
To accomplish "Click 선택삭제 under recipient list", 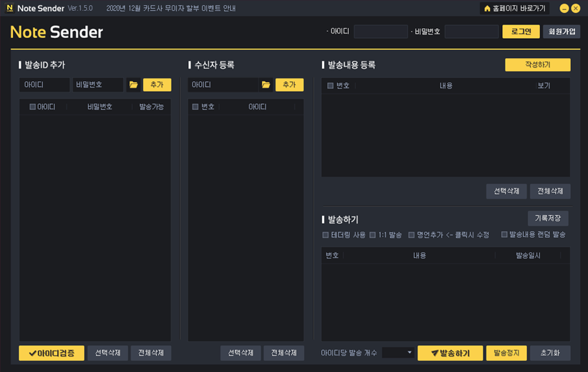I will coord(240,353).
